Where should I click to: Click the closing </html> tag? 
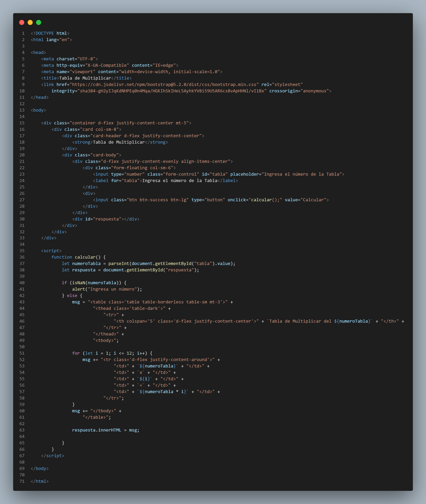(x=40, y=481)
